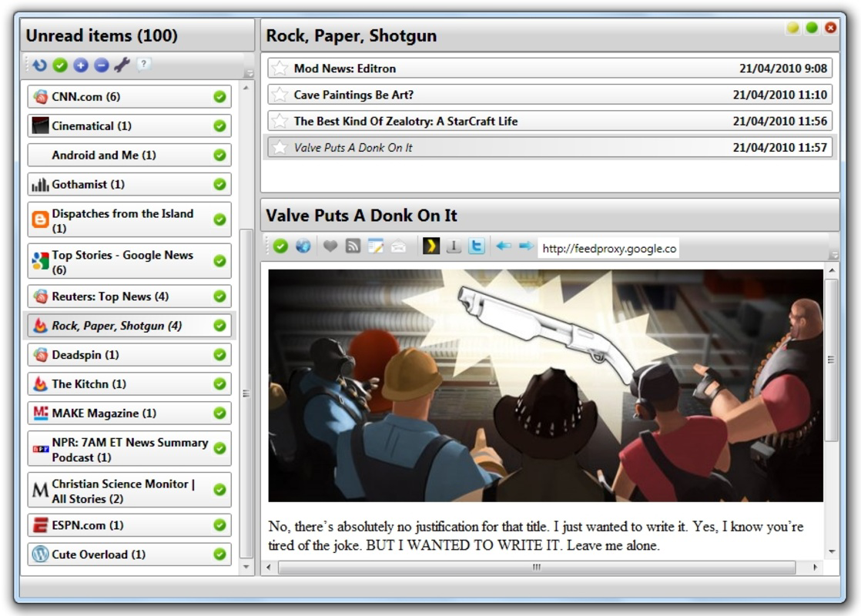Image resolution: width=861 pixels, height=616 pixels.
Task: Send to Instapaper with the I icon
Action: click(454, 246)
